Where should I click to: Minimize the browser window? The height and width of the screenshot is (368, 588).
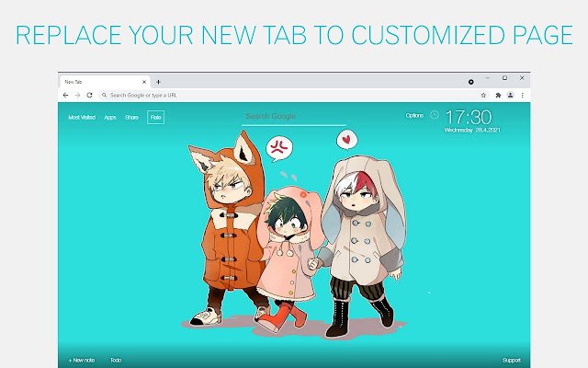(x=488, y=78)
